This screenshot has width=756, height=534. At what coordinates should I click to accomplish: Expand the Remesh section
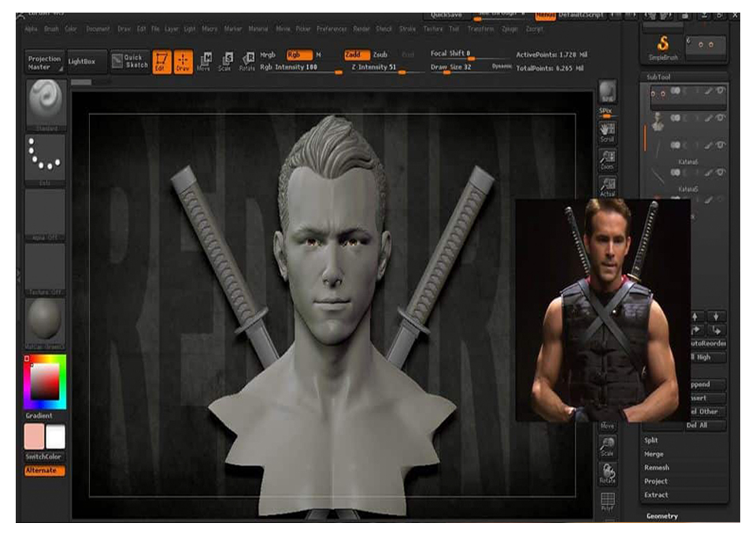coord(657,467)
